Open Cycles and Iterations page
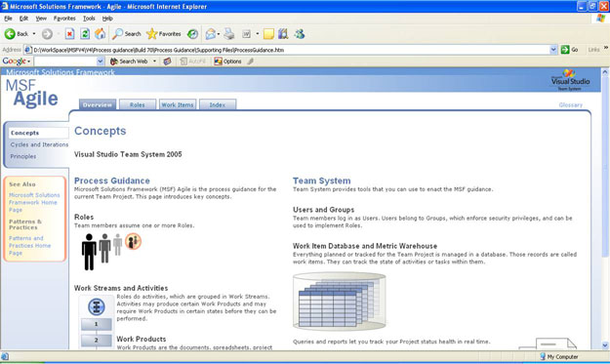Screen dimensions: 610x364 tap(39, 144)
